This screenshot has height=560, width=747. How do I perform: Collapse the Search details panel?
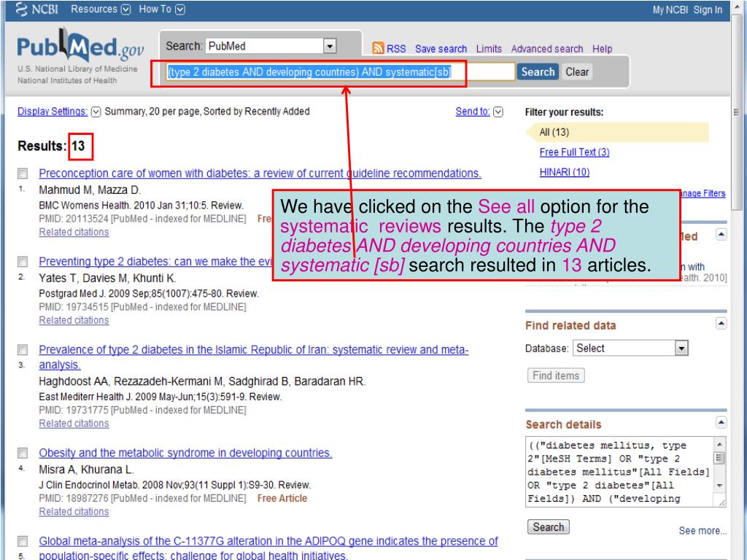pyautogui.click(x=721, y=422)
